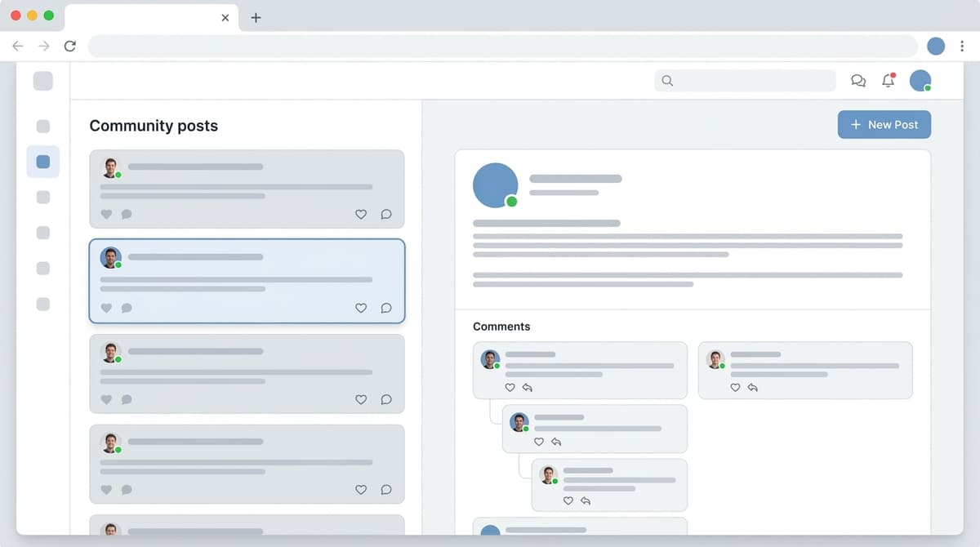Image resolution: width=980 pixels, height=547 pixels.
Task: Open user profile avatar in app header
Action: 920,81
